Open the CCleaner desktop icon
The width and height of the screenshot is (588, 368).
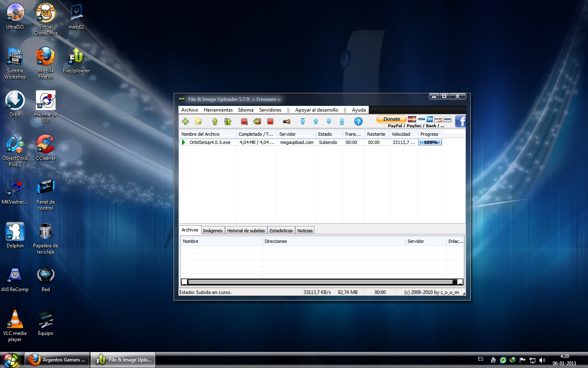click(x=46, y=148)
